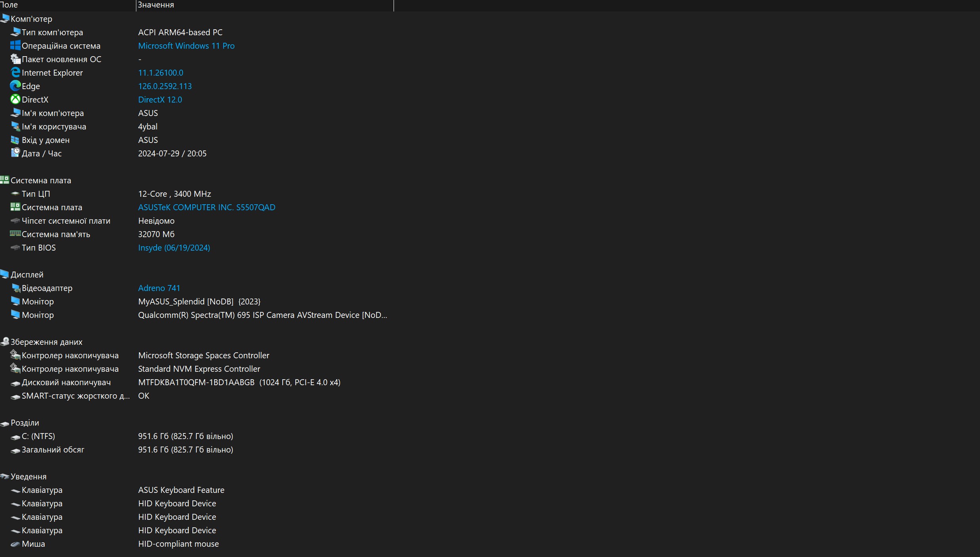Screen dimensions: 980x557
Task: Click the Миша mouse icon
Action: [x=15, y=544]
